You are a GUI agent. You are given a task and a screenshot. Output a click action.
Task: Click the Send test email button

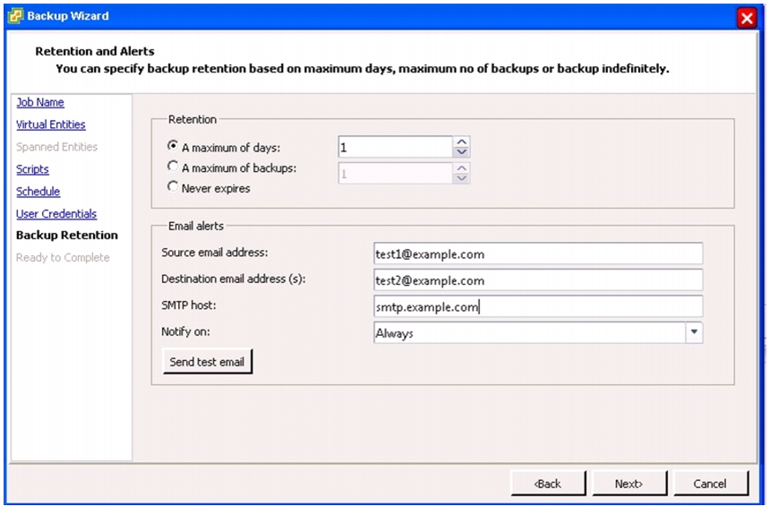pyautogui.click(x=207, y=362)
